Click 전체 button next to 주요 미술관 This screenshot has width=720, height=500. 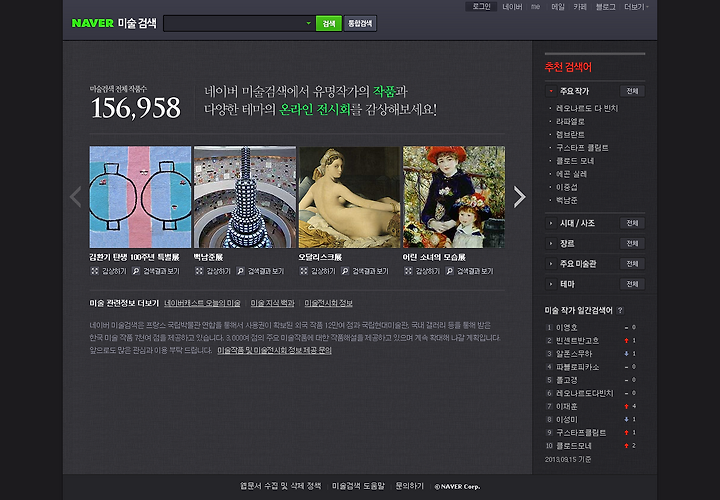point(632,264)
